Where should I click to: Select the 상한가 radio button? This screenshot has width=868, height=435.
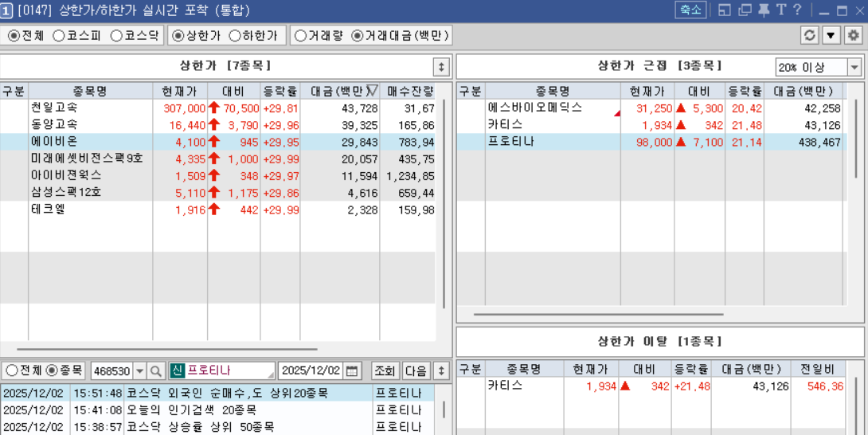pos(178,36)
